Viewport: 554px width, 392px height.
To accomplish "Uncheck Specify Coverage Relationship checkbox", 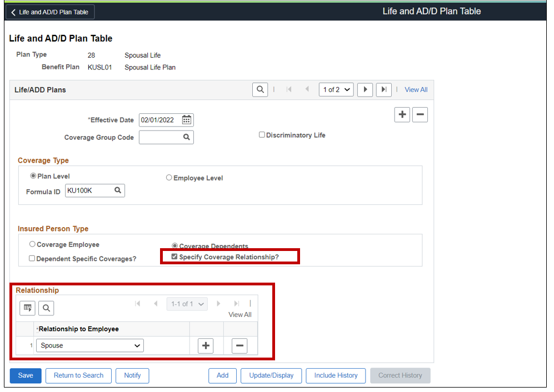I will click(174, 257).
